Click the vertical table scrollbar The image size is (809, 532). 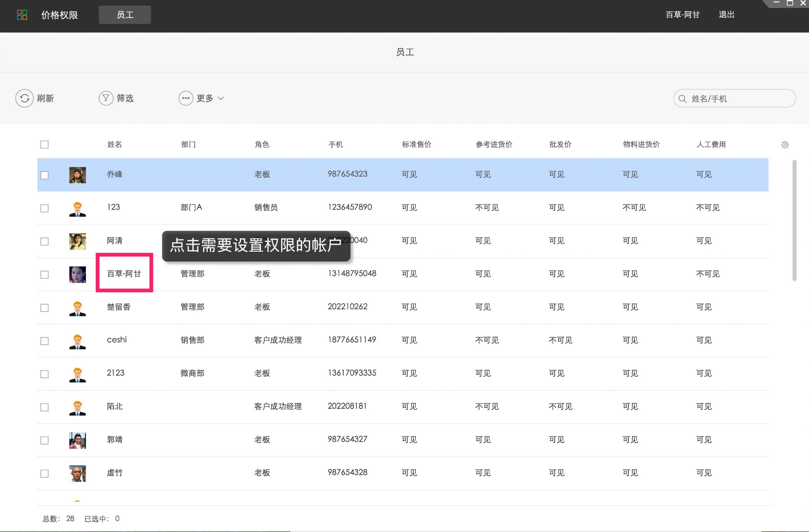794,220
